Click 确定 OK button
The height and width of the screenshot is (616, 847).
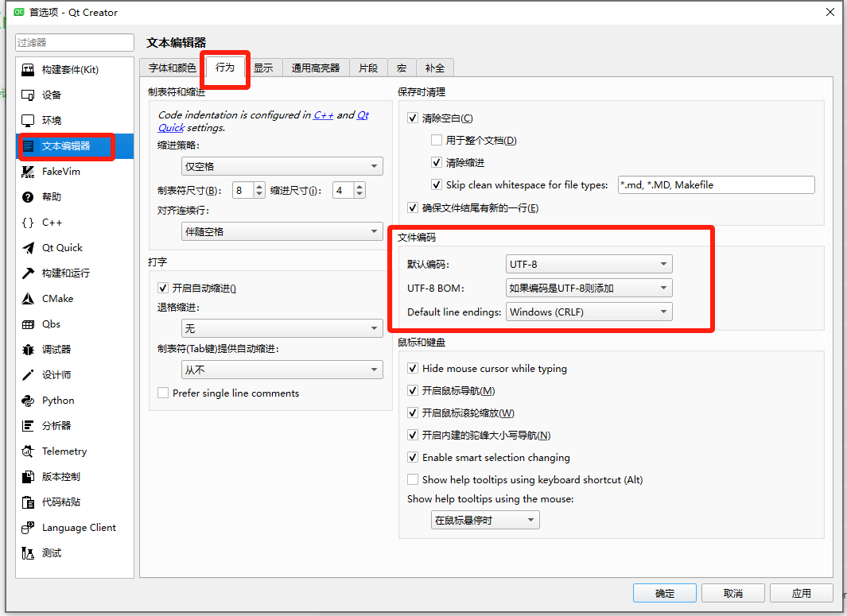[664, 593]
